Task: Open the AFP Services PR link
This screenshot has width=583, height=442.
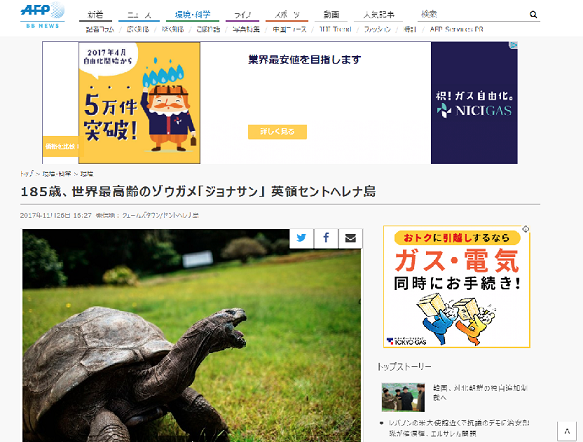Action: pyautogui.click(x=456, y=29)
